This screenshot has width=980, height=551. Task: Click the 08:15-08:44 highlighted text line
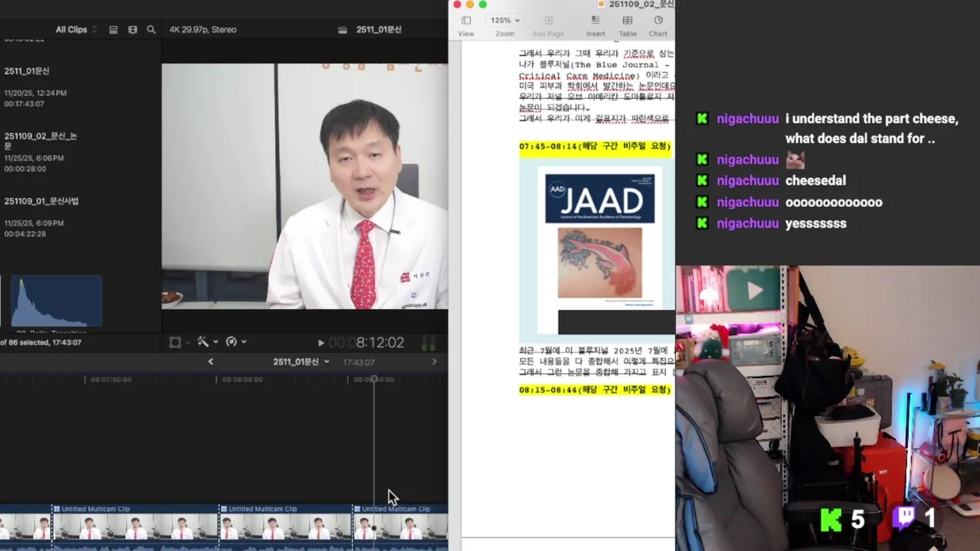tap(595, 390)
